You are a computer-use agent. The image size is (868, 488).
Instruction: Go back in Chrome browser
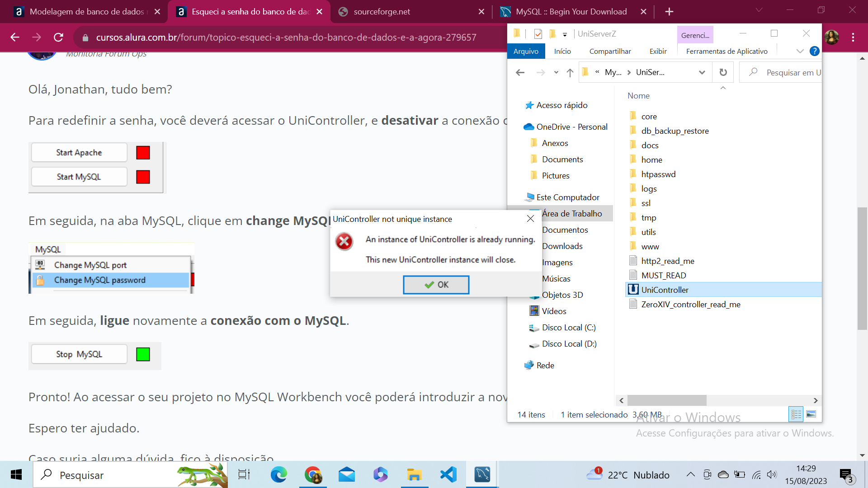pyautogui.click(x=15, y=37)
